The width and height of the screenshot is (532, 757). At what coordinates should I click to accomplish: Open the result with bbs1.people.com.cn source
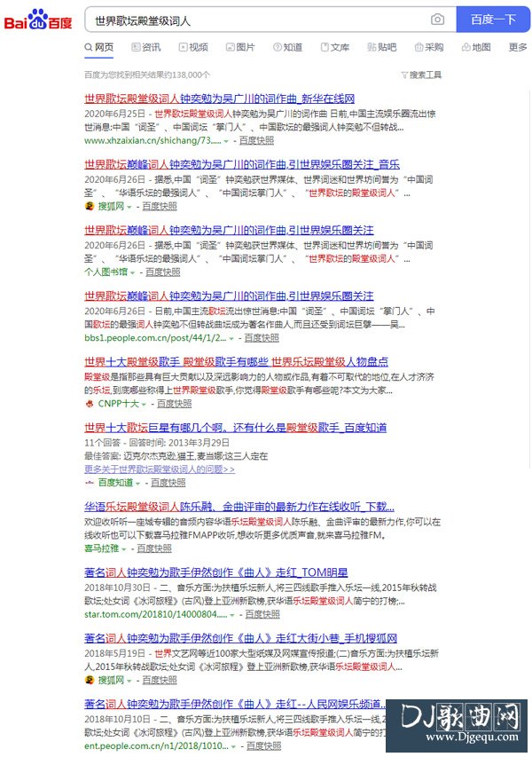tap(229, 296)
